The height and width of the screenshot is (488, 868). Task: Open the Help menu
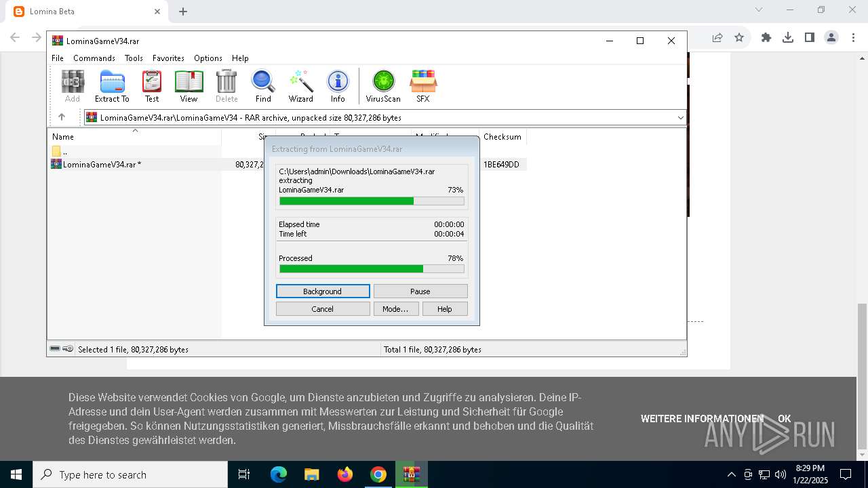click(x=240, y=58)
